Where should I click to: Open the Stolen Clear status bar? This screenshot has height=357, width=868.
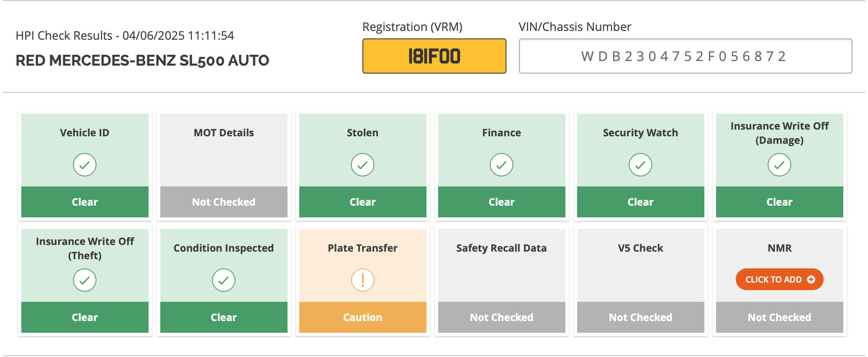363,202
